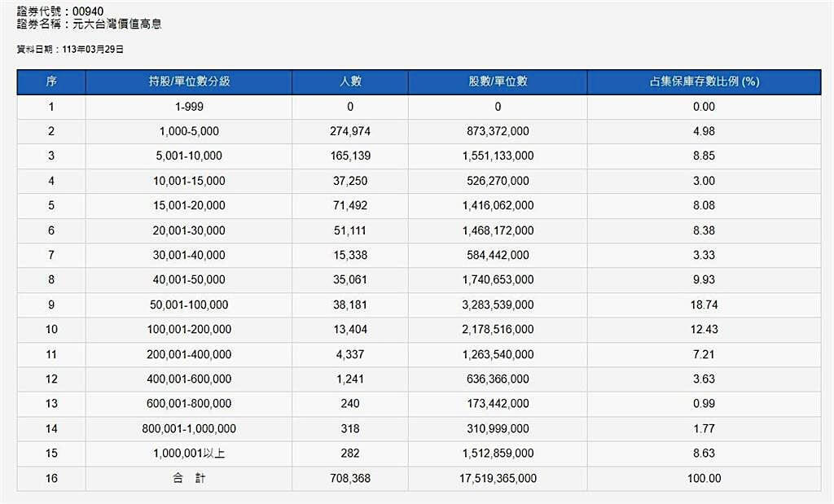Viewport: 834px width, 504px height.
Task: Select the 100,001-200,000 range cell
Action: coord(189,330)
